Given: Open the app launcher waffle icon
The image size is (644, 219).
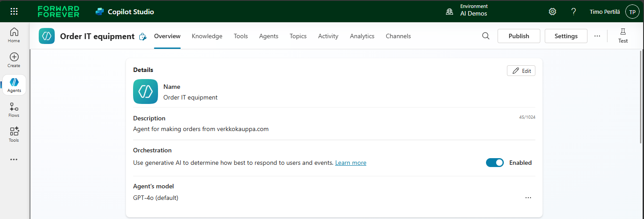Looking at the screenshot, I should click(14, 12).
